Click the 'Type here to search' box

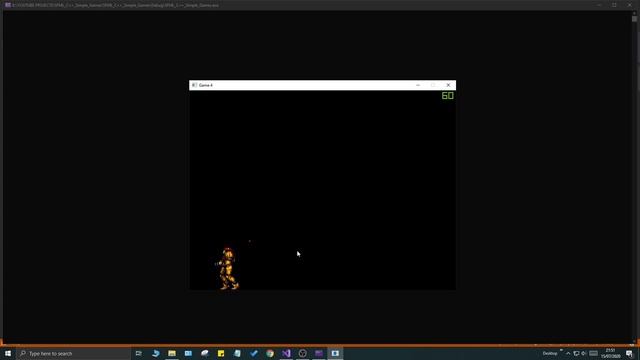click(x=73, y=353)
